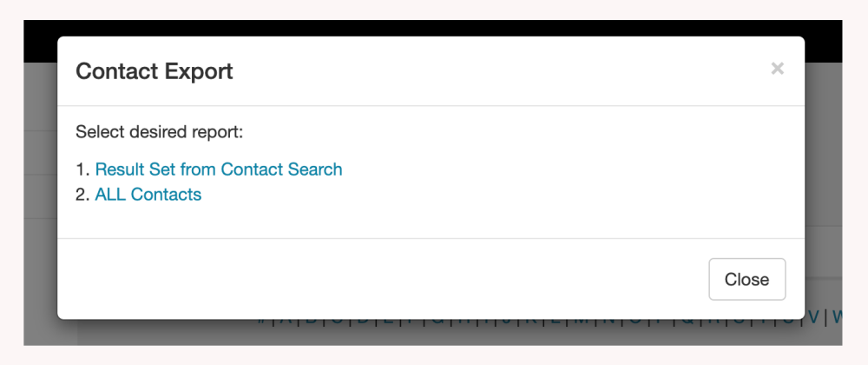Open Result Set from Contact Search report
This screenshot has height=365, width=868.
(219, 169)
